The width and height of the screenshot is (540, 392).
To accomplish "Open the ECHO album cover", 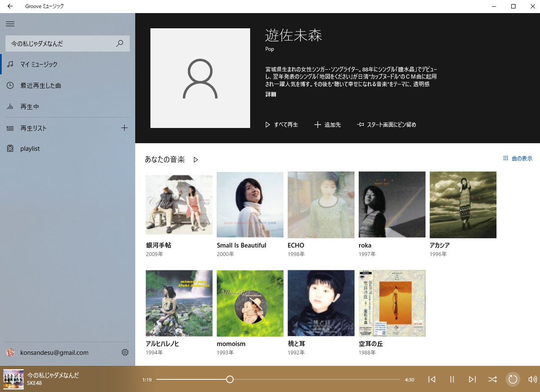I will [x=321, y=205].
